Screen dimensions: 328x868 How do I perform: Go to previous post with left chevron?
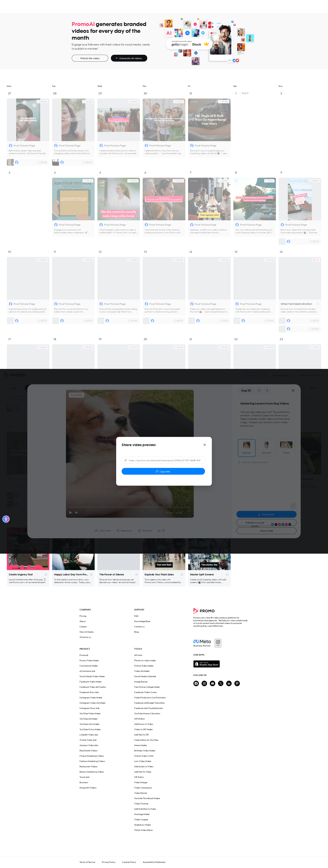[x=259, y=390]
